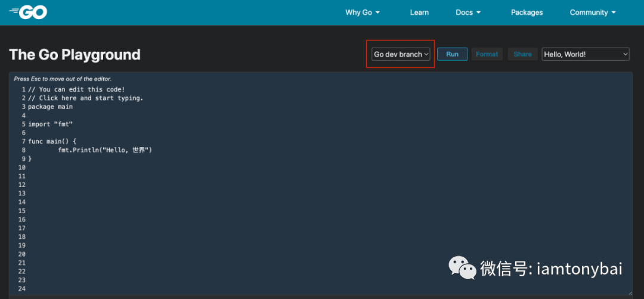The image size is (644, 299).
Task: Click the line "// You can edit this code!"
Action: pyautogui.click(x=76, y=89)
